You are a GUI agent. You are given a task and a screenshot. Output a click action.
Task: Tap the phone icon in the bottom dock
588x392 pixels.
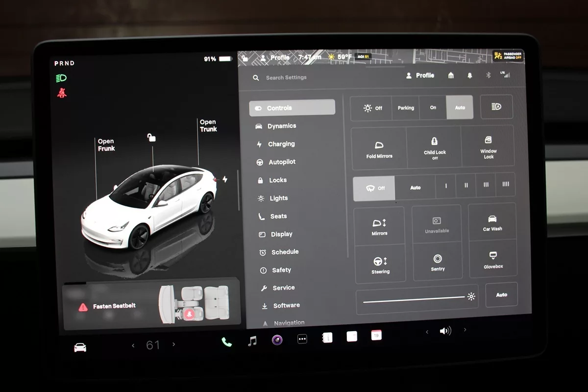(226, 342)
